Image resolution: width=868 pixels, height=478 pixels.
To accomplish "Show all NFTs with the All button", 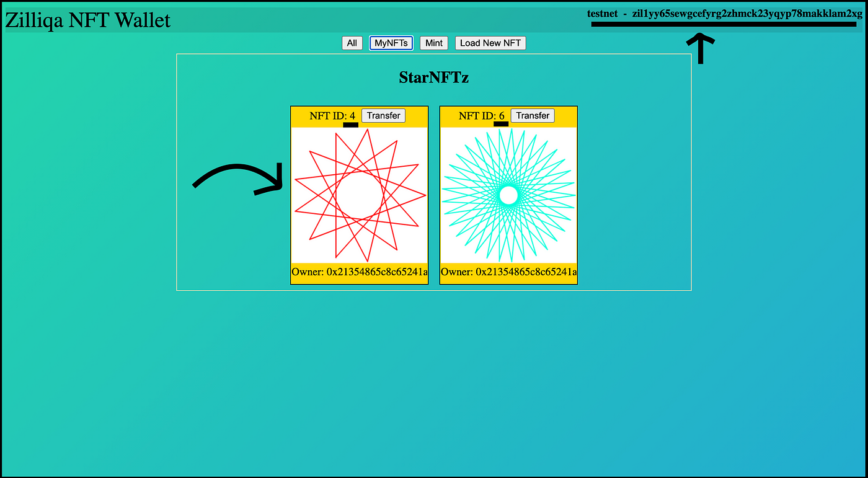I will 352,43.
